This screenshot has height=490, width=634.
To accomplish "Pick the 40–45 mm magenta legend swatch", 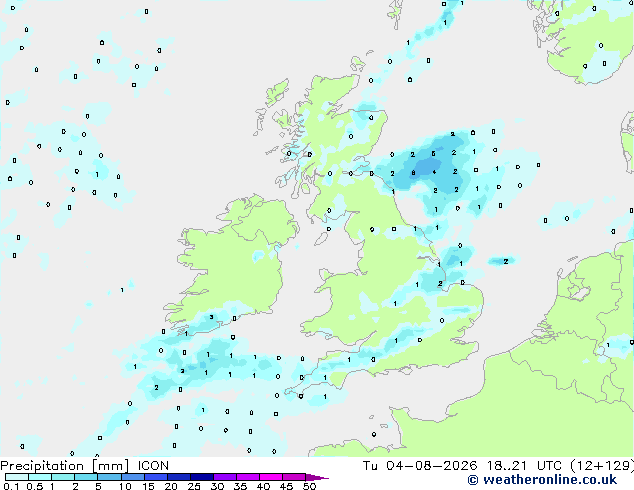I will pyautogui.click(x=271, y=477).
